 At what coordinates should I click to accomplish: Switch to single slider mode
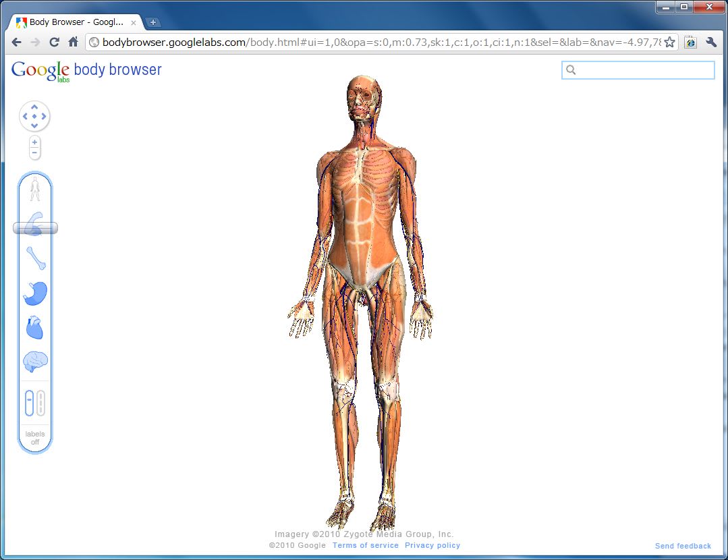(x=29, y=403)
